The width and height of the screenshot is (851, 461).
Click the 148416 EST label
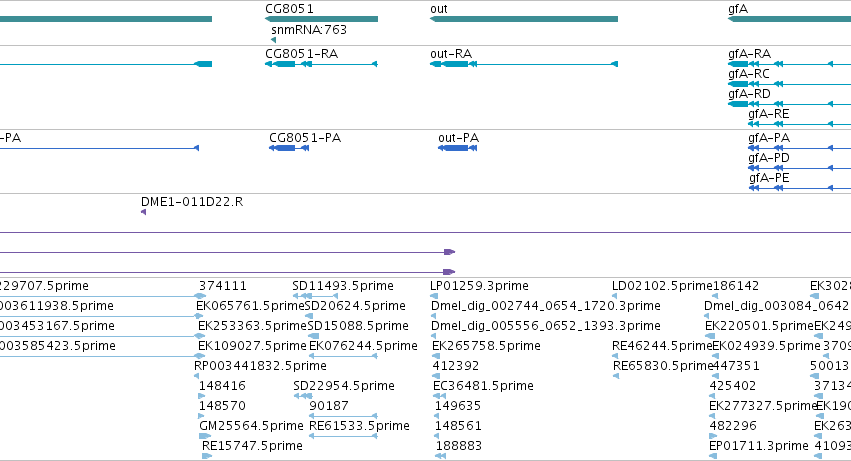click(x=223, y=386)
